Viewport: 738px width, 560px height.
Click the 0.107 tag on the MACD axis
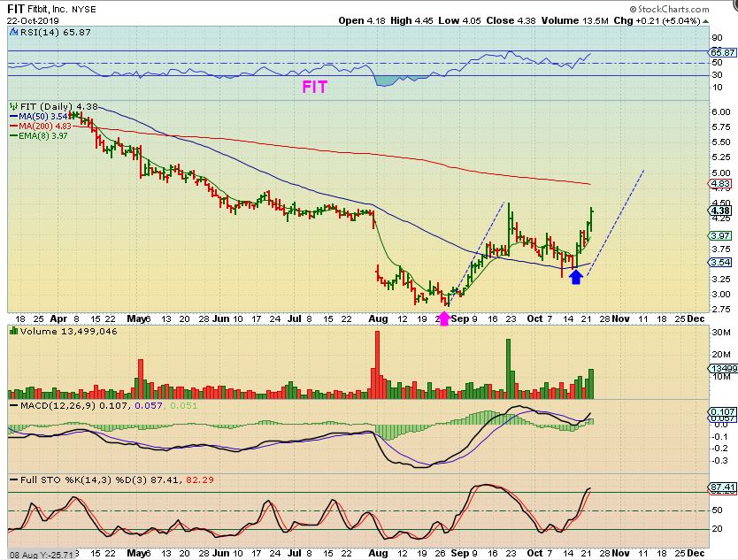coord(723,411)
